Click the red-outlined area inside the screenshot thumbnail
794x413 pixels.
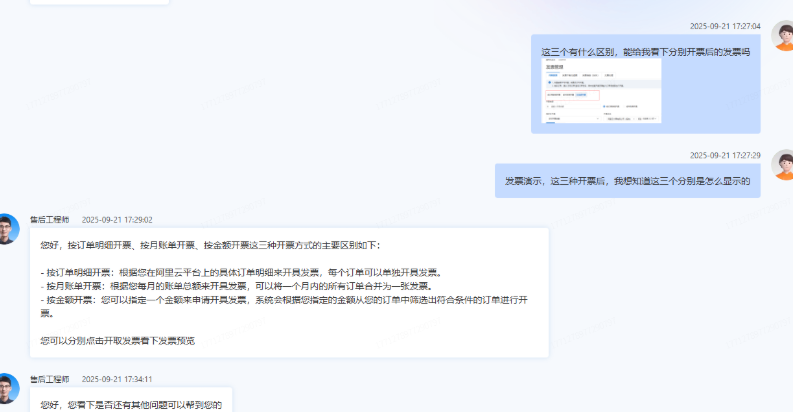(x=566, y=95)
